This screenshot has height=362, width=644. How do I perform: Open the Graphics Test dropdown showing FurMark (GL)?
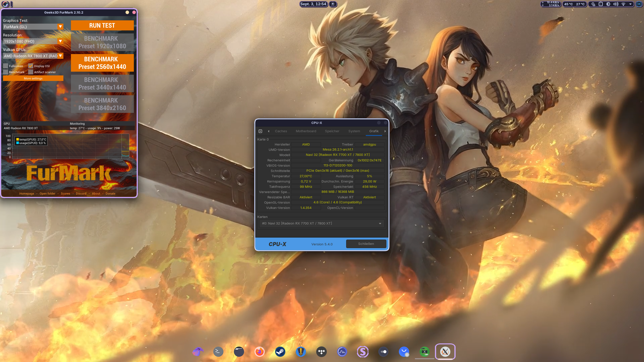coord(33,27)
